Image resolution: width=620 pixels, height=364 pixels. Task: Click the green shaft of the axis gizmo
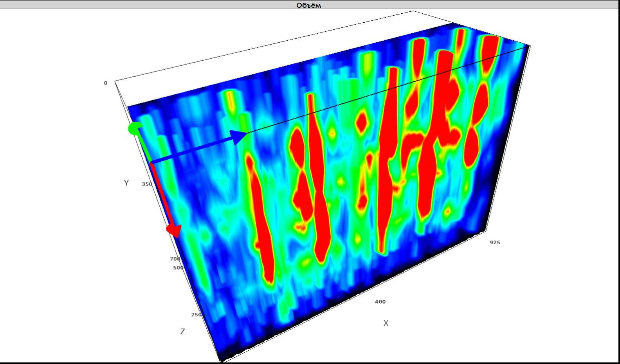(143, 145)
